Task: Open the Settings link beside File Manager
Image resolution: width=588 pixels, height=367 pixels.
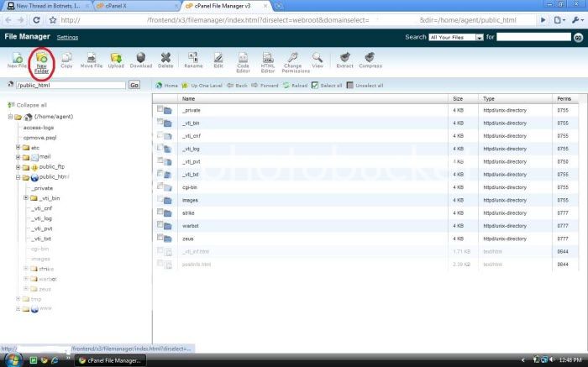Action: click(x=67, y=38)
